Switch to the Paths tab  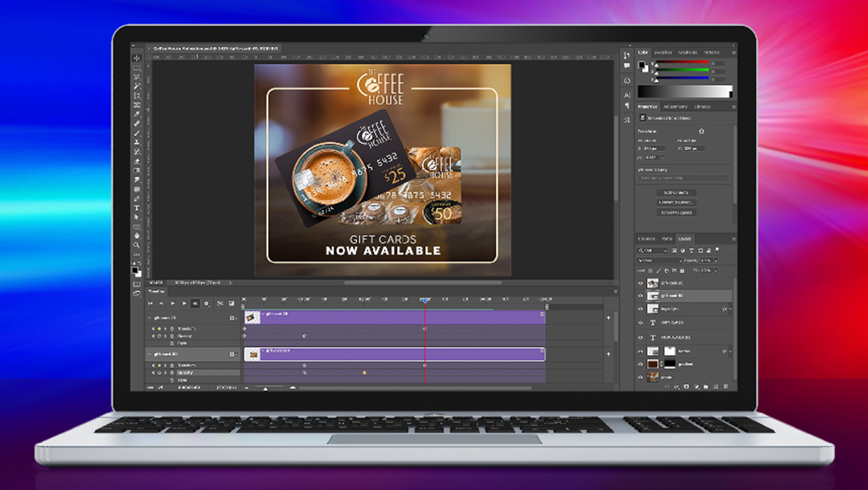(x=667, y=239)
